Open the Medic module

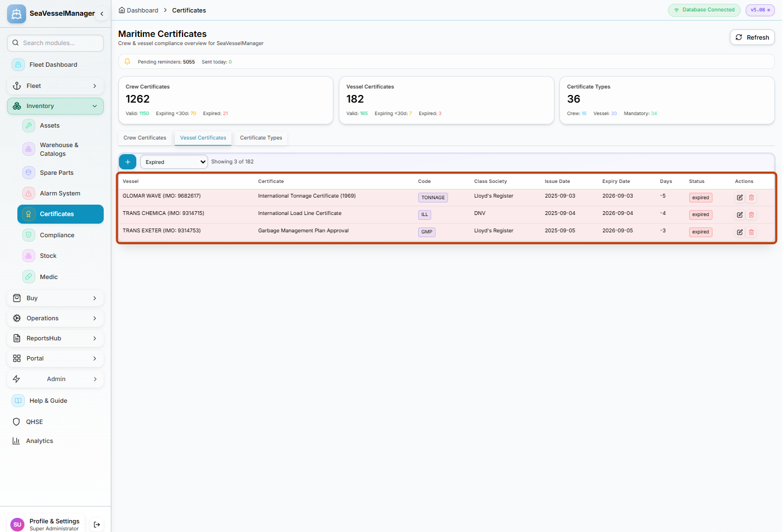(60, 277)
